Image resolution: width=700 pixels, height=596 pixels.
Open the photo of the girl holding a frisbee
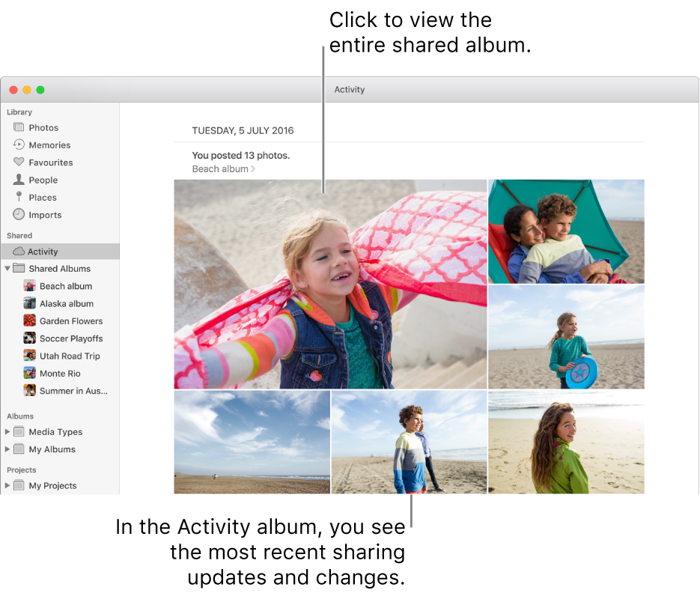[566, 336]
